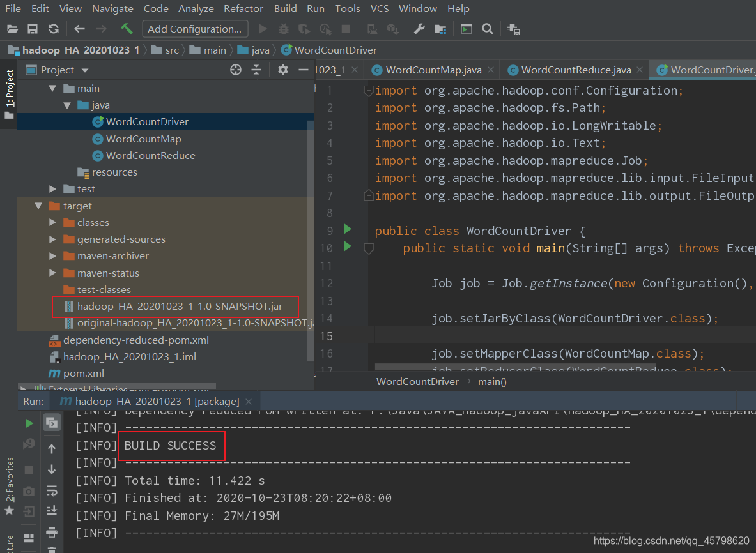The image size is (756, 553).
Task: Click the hadoop_HA_20201023_1 breadcrumb
Action: 74,50
